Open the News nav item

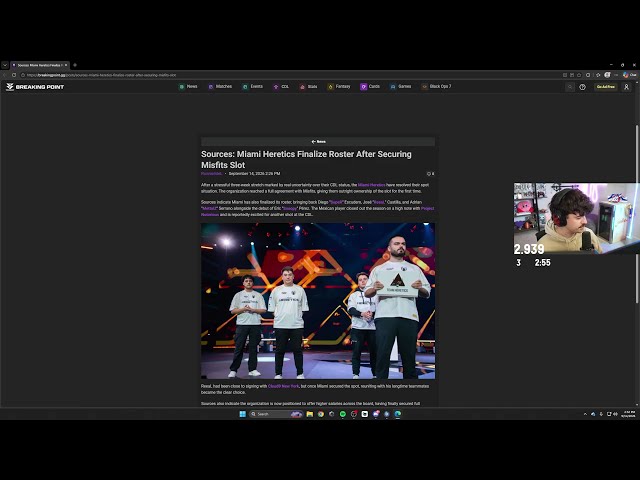tap(188, 87)
